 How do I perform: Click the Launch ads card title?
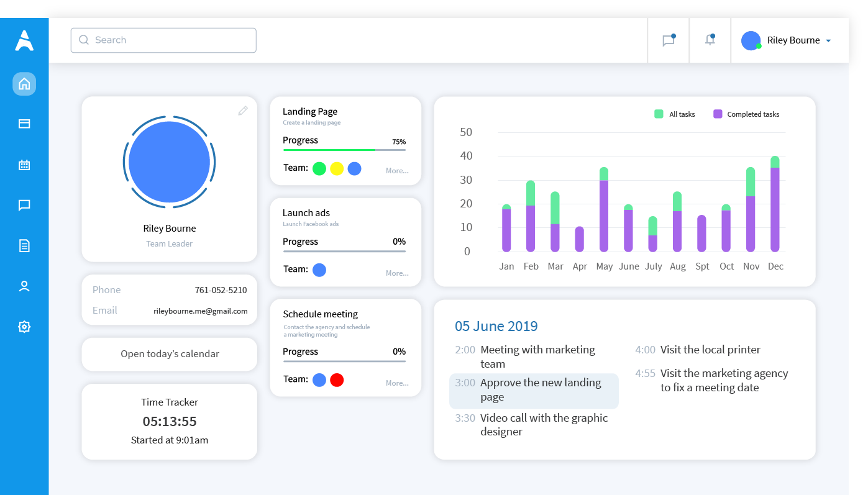point(306,213)
